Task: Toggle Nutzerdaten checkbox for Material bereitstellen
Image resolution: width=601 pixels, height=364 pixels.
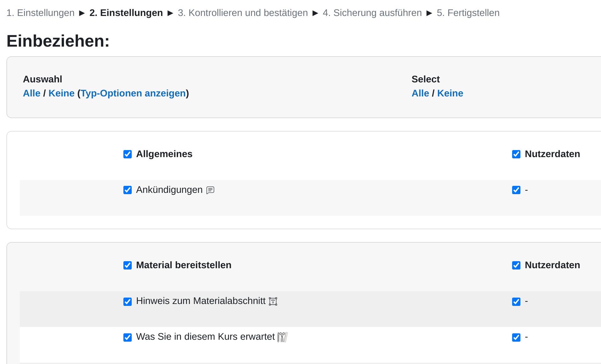Action: point(516,265)
